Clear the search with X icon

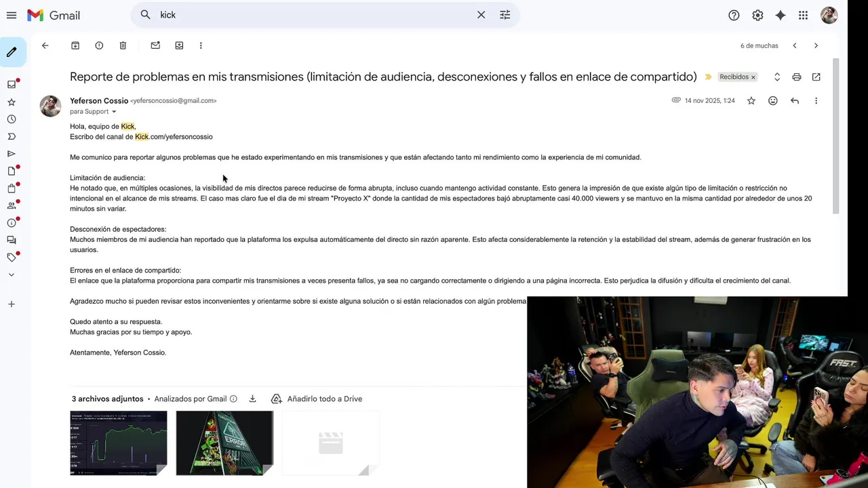481,15
